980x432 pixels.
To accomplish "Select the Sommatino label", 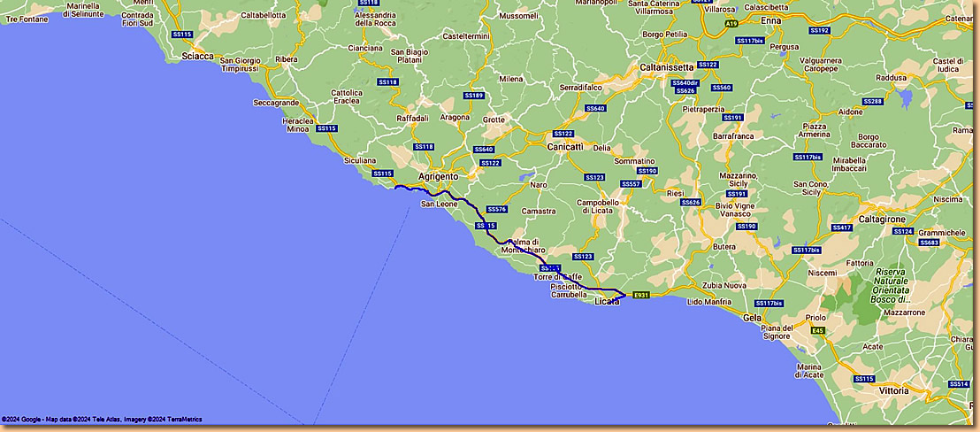I will (x=634, y=161).
